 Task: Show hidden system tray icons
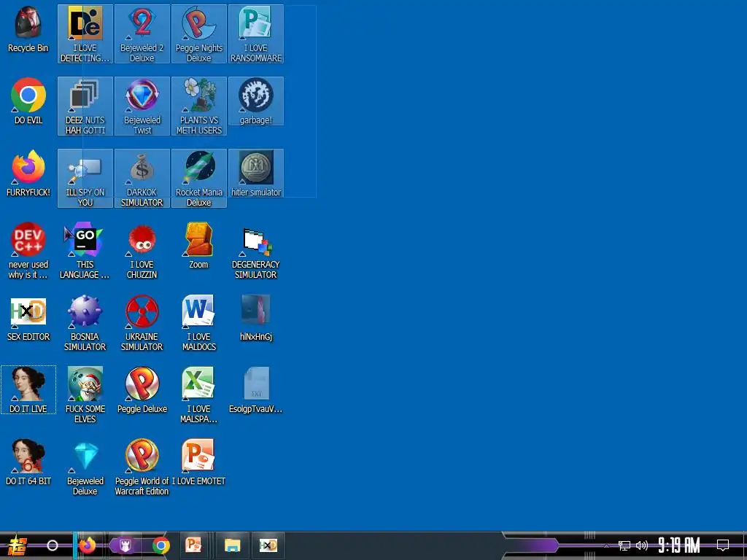[x=606, y=545]
